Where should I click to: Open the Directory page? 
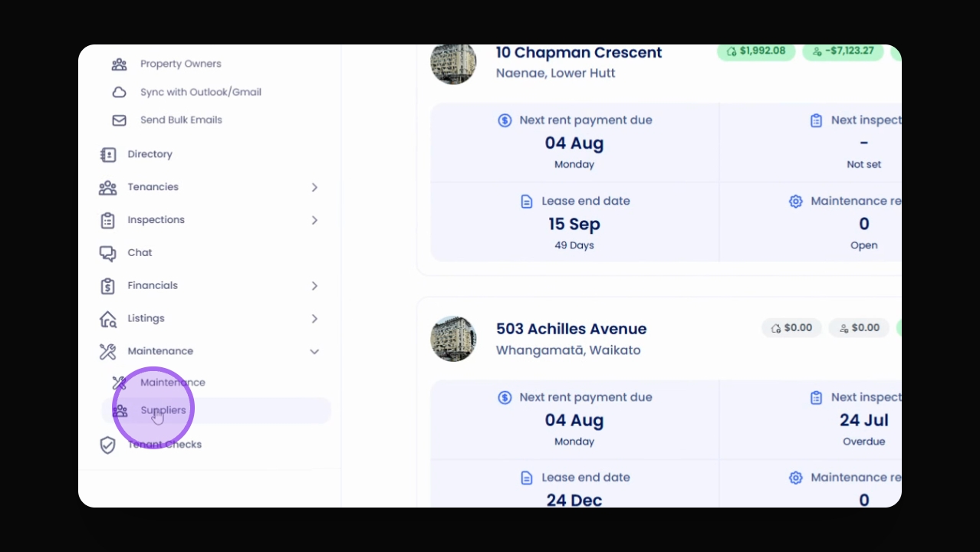coord(150,154)
